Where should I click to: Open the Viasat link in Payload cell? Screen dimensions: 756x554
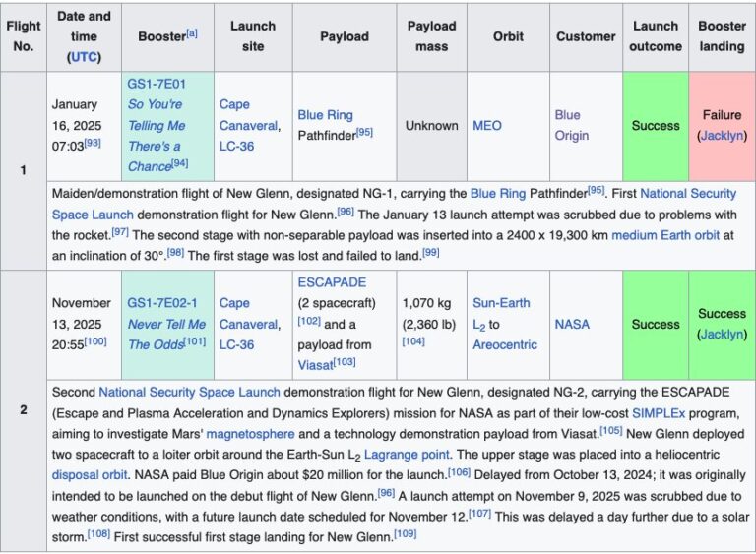[315, 365]
